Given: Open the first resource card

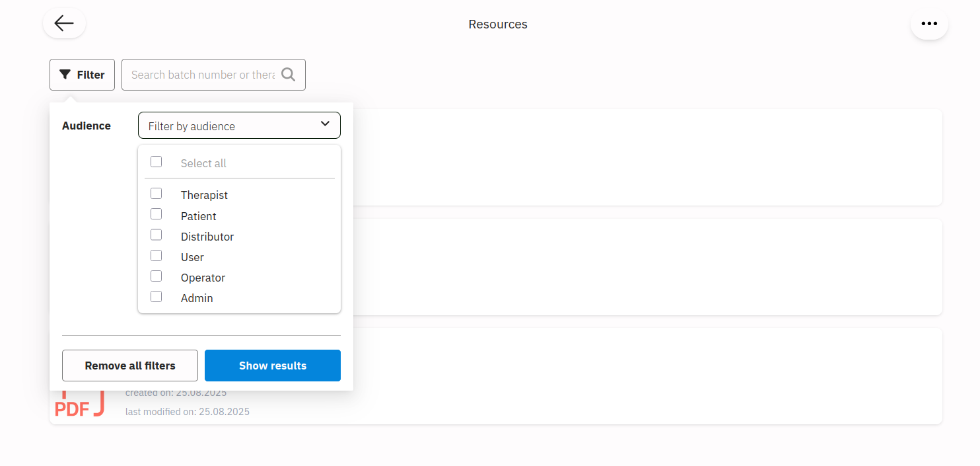Looking at the screenshot, I should pos(647,157).
